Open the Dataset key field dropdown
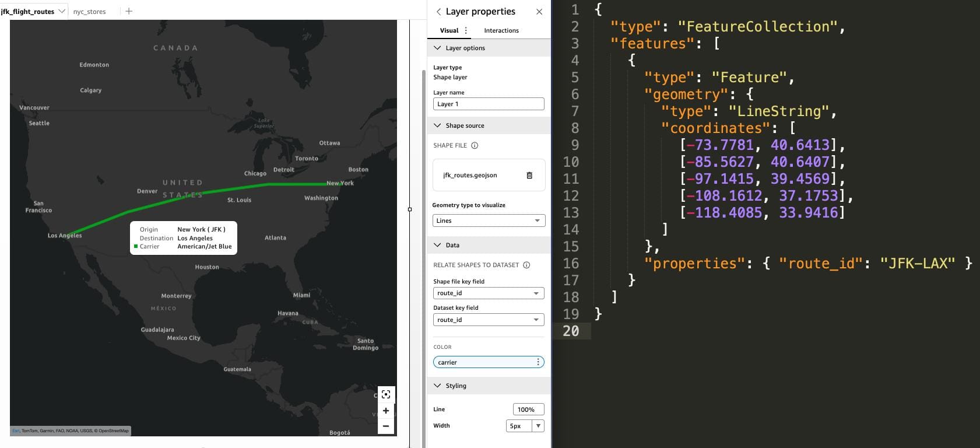This screenshot has height=448, width=980. (489, 320)
